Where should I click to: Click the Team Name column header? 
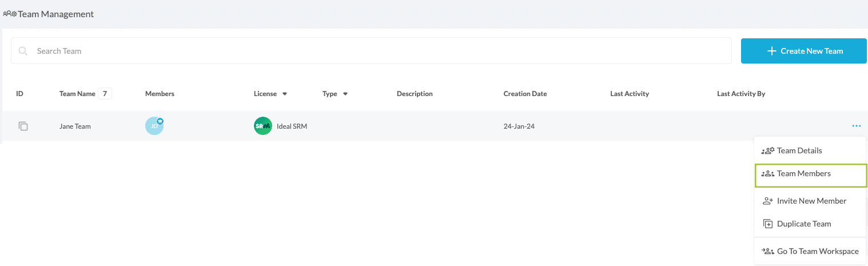[x=77, y=94]
